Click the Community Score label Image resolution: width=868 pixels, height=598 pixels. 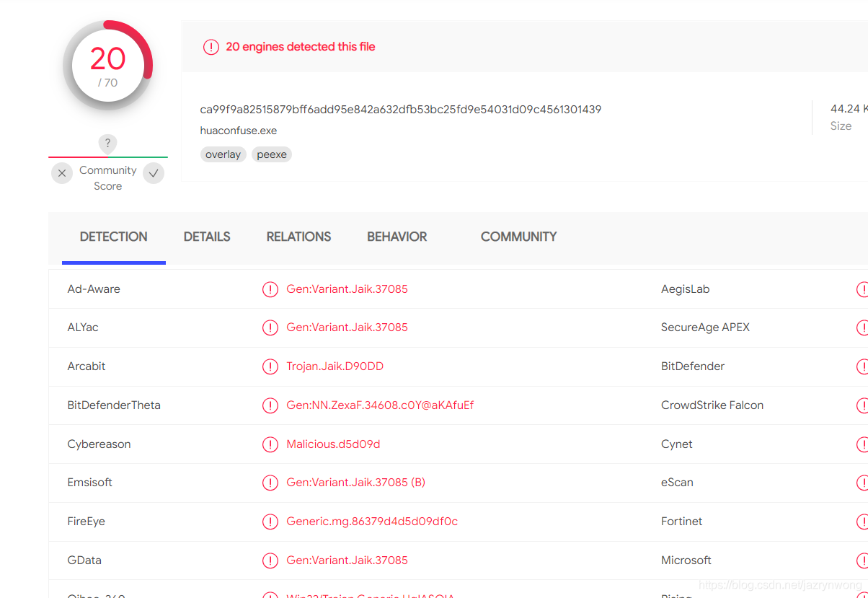pyautogui.click(x=107, y=178)
